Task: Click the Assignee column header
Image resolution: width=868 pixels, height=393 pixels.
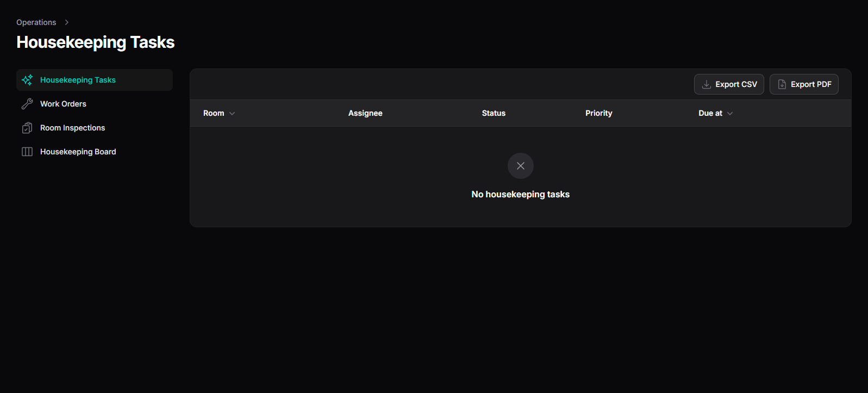Action: pos(365,113)
